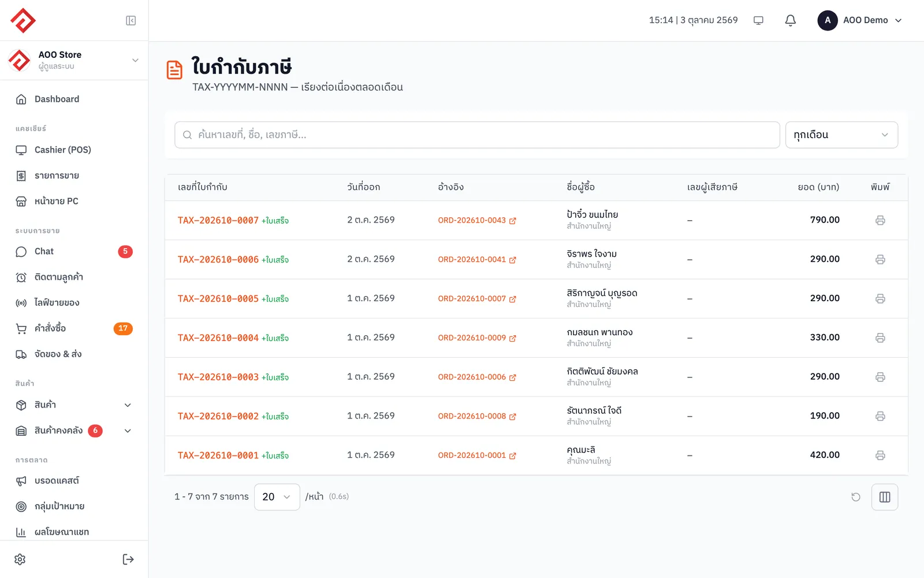Print invoice TAX-202610-0005
924x578 pixels.
[880, 299]
